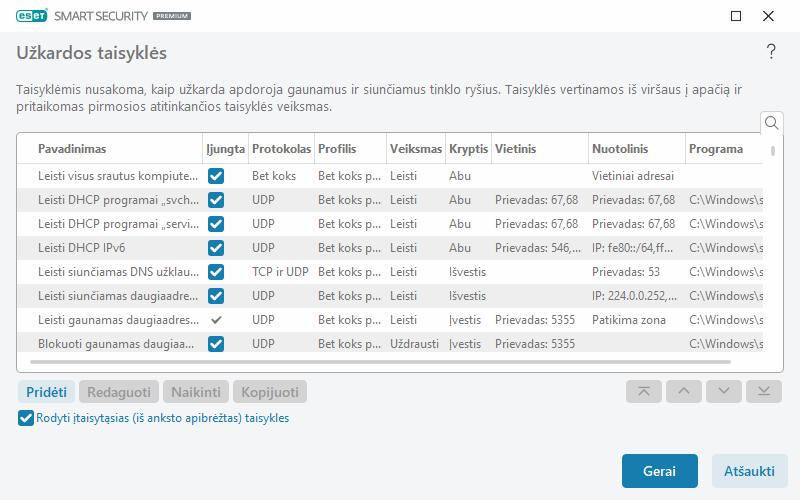Click the Prievadas: 53 remote cell

[626, 272]
